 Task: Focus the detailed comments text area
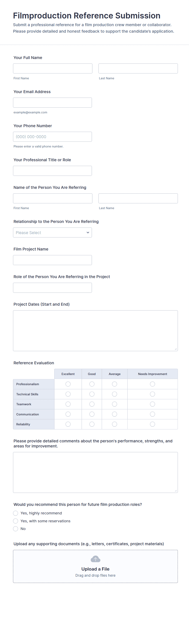tap(95, 472)
